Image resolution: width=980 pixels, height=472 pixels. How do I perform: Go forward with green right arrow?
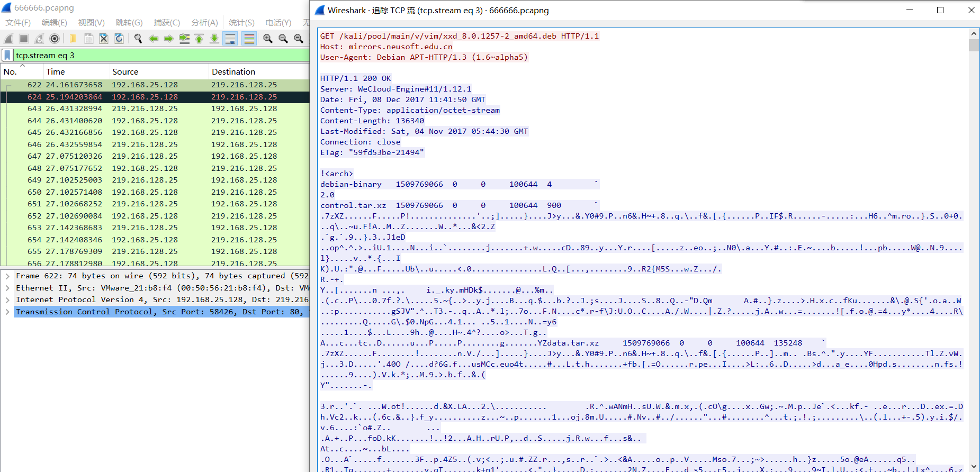pos(168,39)
